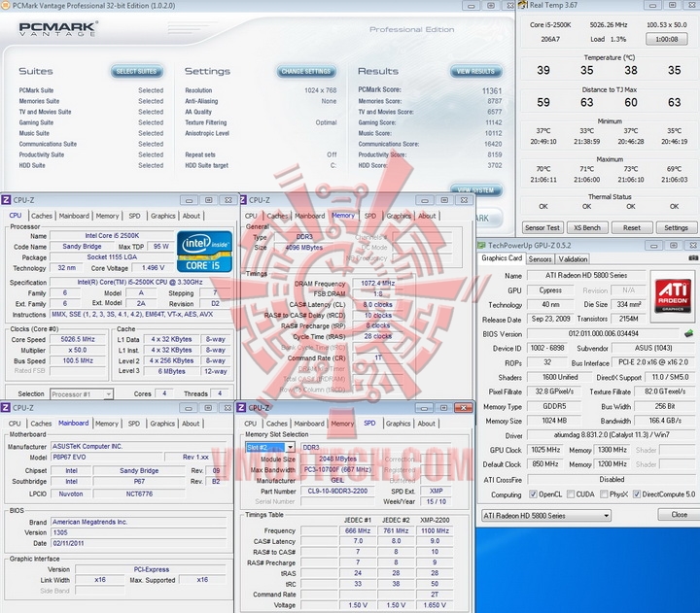700x613 pixels.
Task: Open Graphics tab in CPU-Z Mainboard window
Action: pyautogui.click(x=162, y=424)
